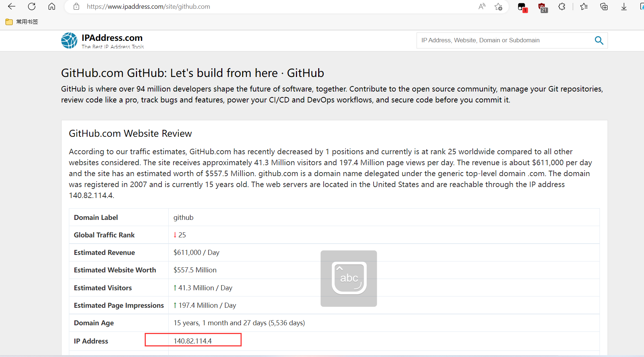Open the Collections panel
Screen dimensions: 644x357
coord(604,7)
